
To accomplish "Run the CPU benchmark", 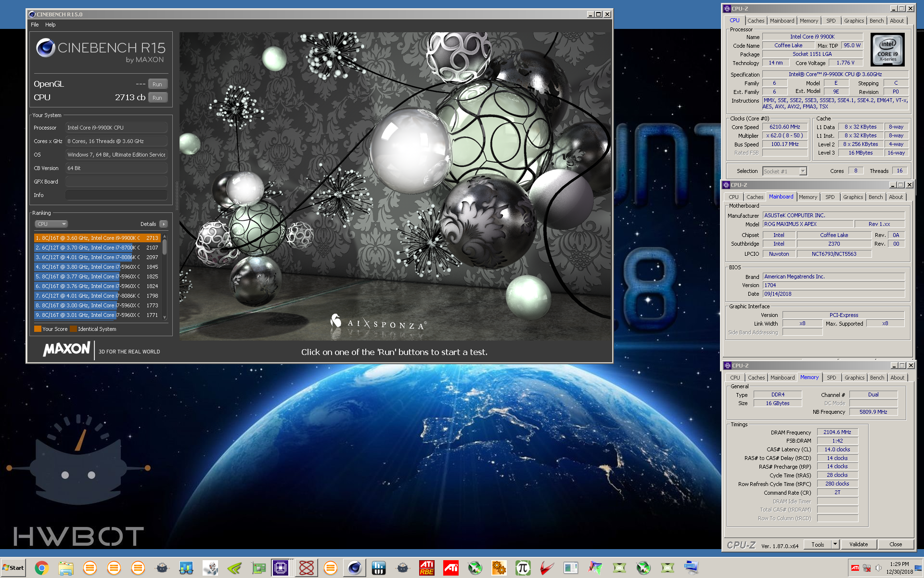I will 157,98.
